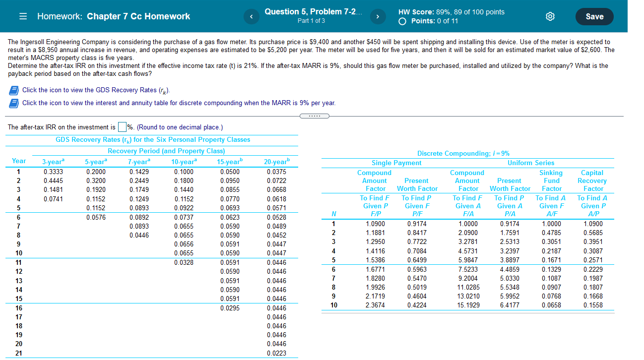Click the 'N' column header
Screen dimensions: 644x360
[x=334, y=214]
